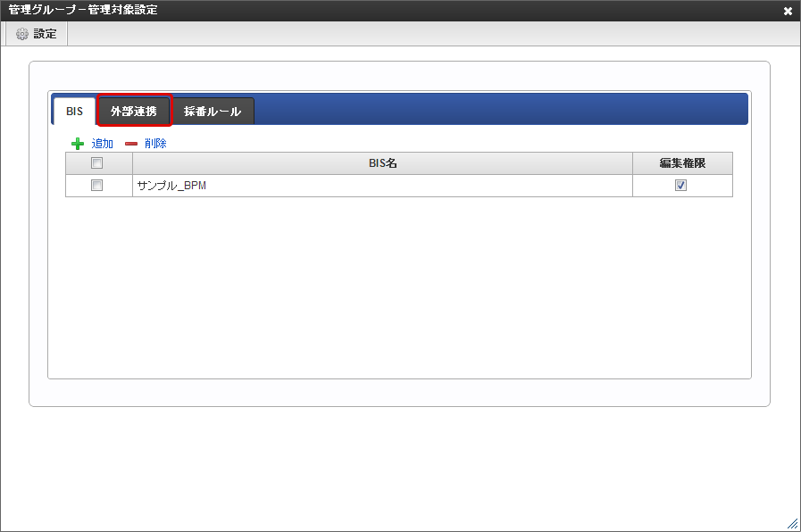Click the gear icon beside 設定
Image resolution: width=801 pixels, height=532 pixels.
tap(22, 34)
